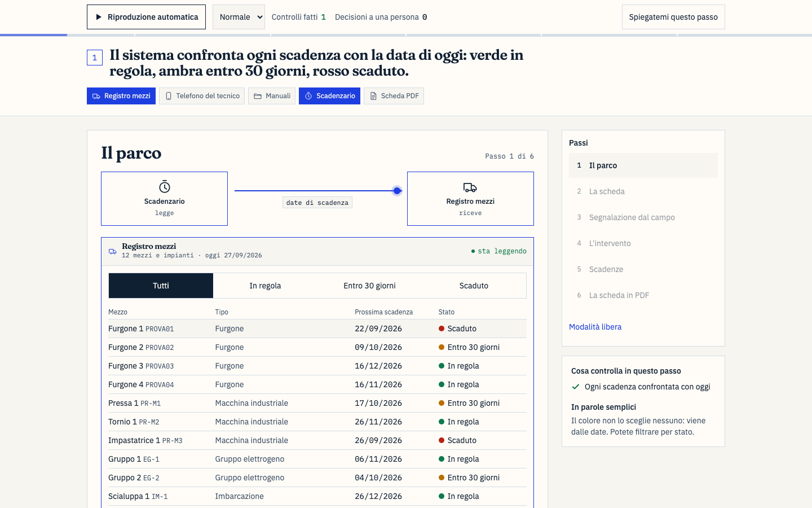
Task: Click the amber status dot for Furgone 2
Action: point(442,347)
